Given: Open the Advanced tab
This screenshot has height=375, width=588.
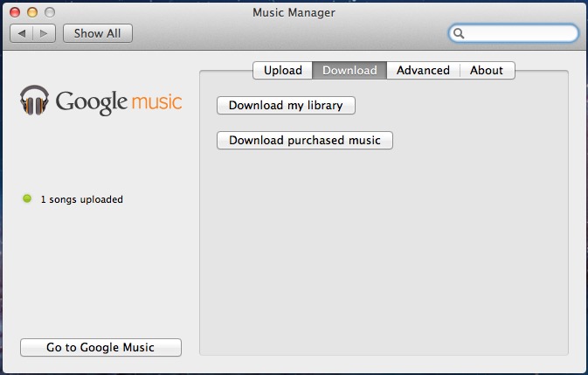Looking at the screenshot, I should coord(423,70).
